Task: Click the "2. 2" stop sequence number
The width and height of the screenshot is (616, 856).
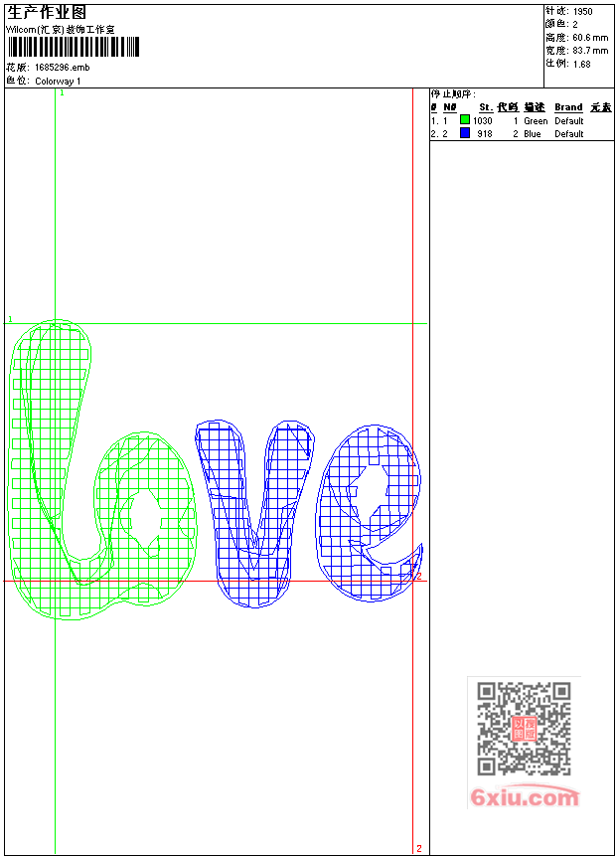Action: click(439, 134)
